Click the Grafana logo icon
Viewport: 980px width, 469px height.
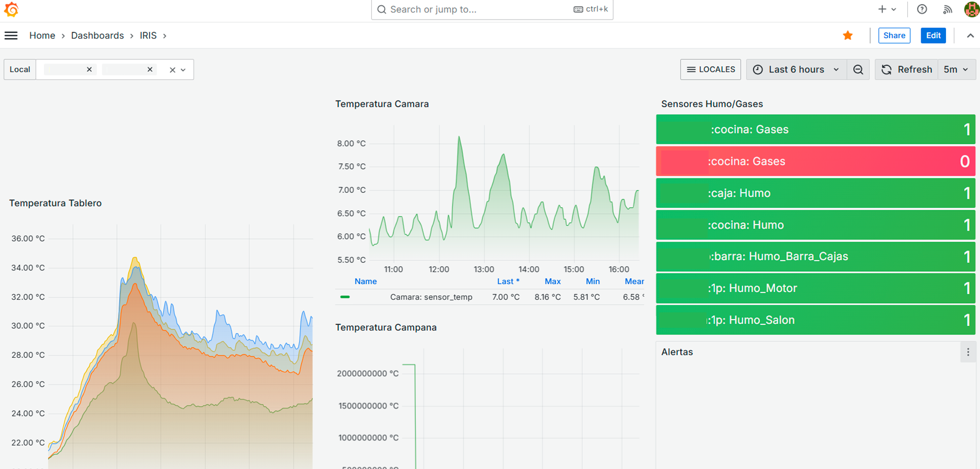pyautogui.click(x=11, y=9)
